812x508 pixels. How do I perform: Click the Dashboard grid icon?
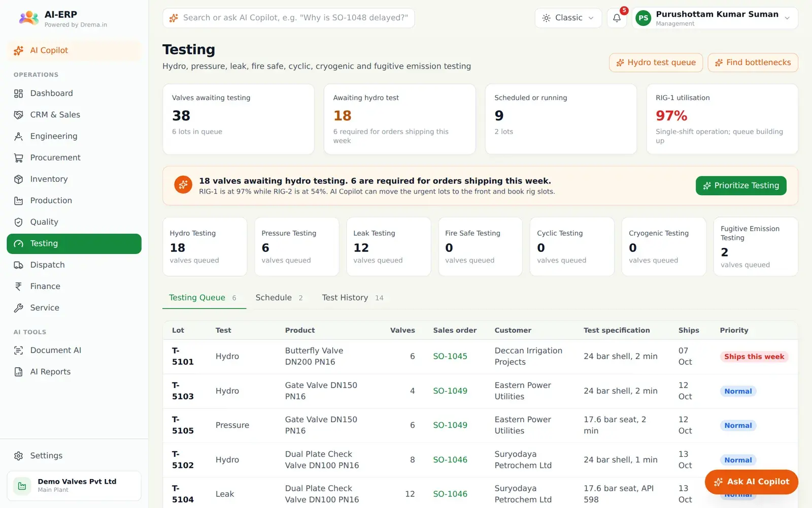tap(19, 93)
